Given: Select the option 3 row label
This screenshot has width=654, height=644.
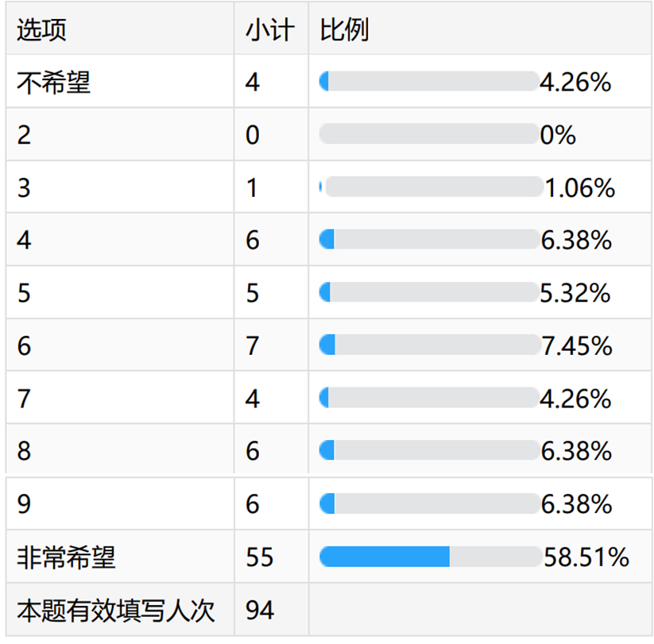Looking at the screenshot, I should point(25,187).
